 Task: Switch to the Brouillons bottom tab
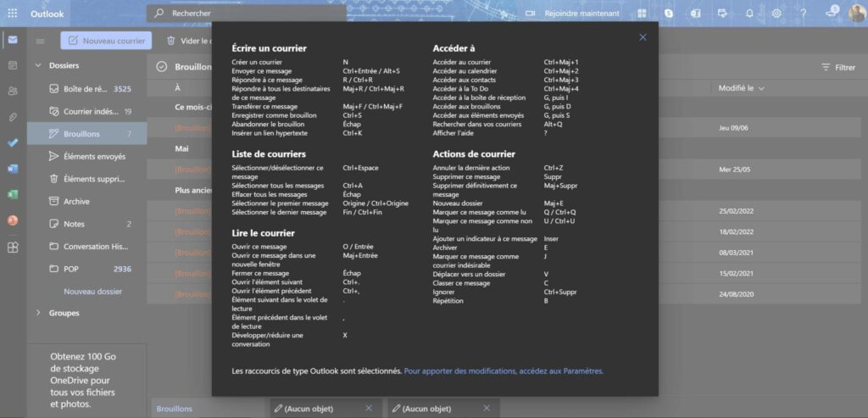[x=209, y=409]
